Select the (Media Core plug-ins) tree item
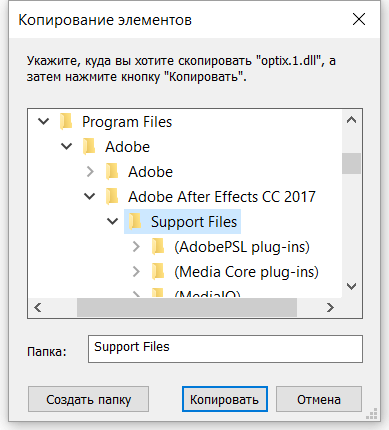389x430 pixels. [246, 272]
